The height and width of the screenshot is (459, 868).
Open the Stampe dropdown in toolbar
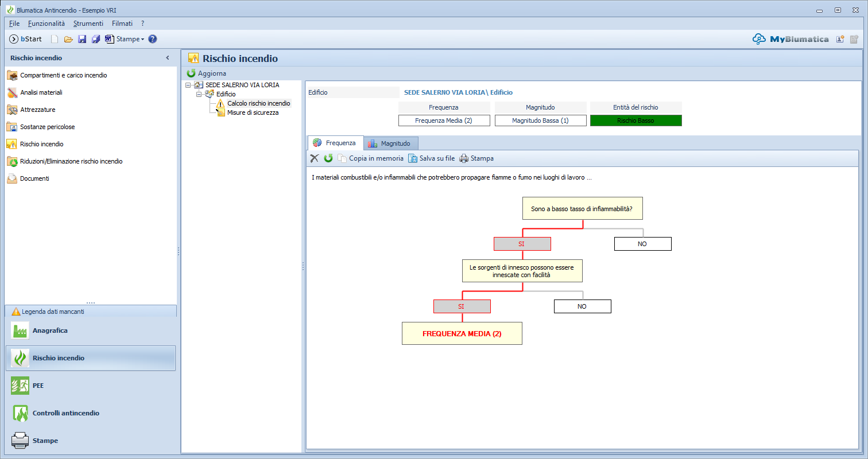click(130, 39)
